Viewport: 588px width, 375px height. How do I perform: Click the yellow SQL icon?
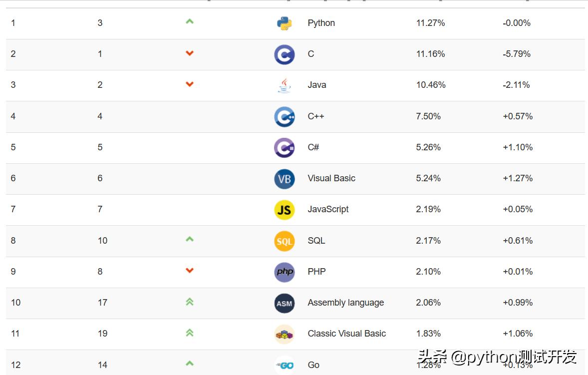(284, 241)
